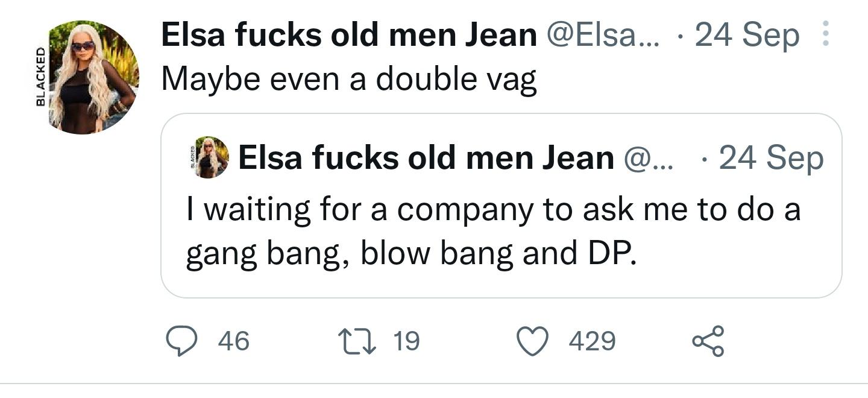The height and width of the screenshot is (398, 868).
Task: Open the author's large profile picture
Action: coord(92,78)
